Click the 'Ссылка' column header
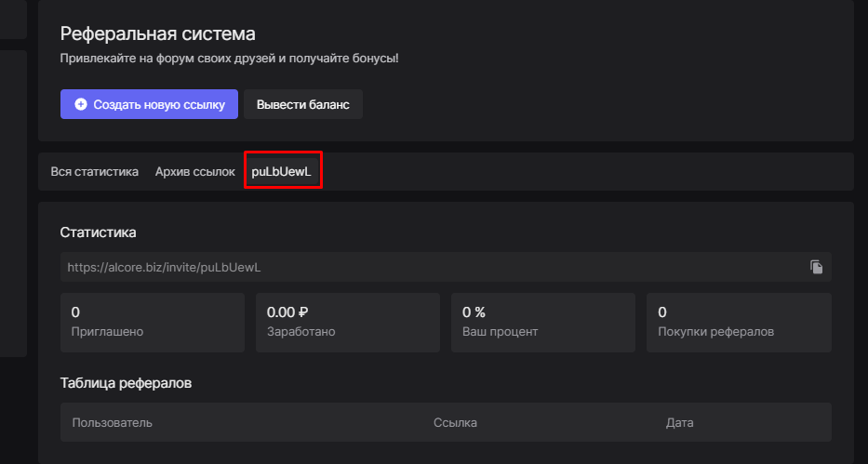The image size is (868, 464). click(455, 423)
